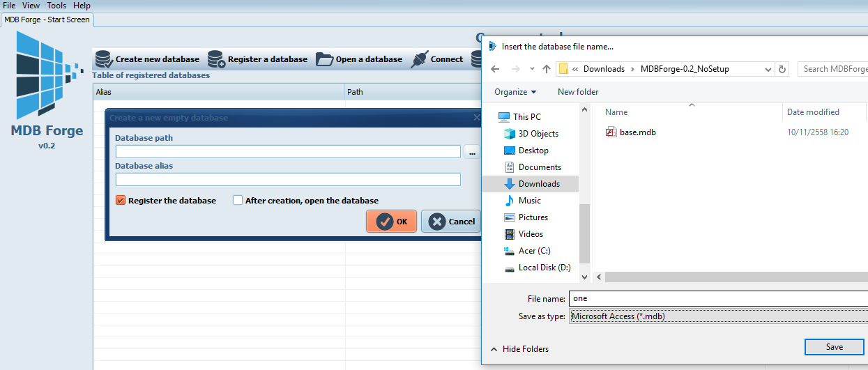Click Downloads in the breadcrumb path
Screen dimensions: 868x370
coord(604,69)
